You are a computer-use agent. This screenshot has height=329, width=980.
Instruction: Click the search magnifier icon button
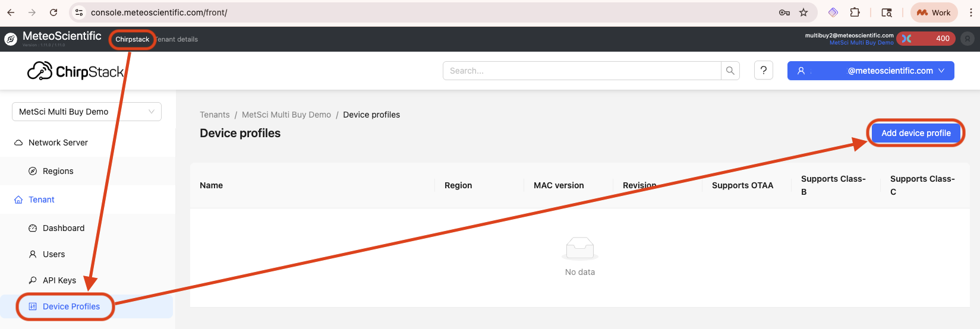pyautogui.click(x=730, y=71)
